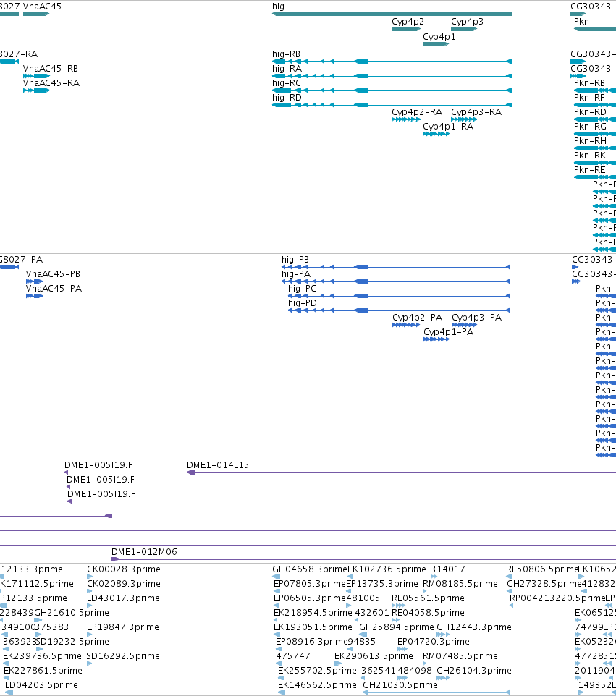The height and width of the screenshot is (696, 616).
Task: Click transcript Pkn-RE
Action: point(595,177)
